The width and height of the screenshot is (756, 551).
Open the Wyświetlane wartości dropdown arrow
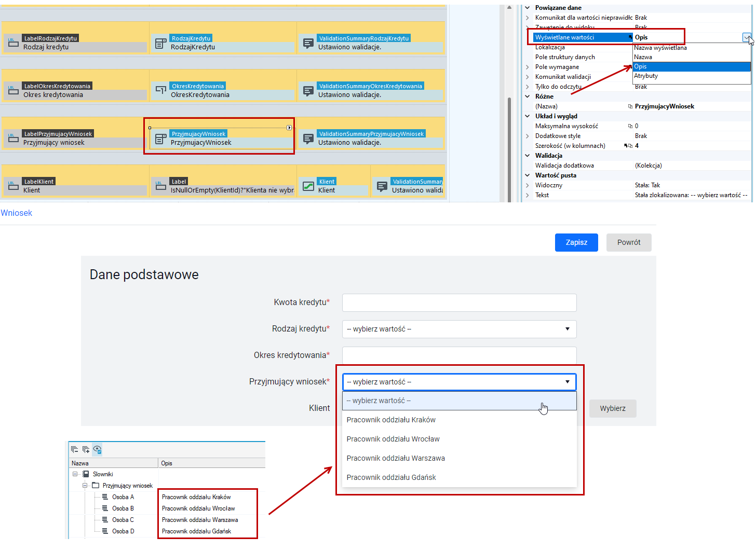pos(746,37)
